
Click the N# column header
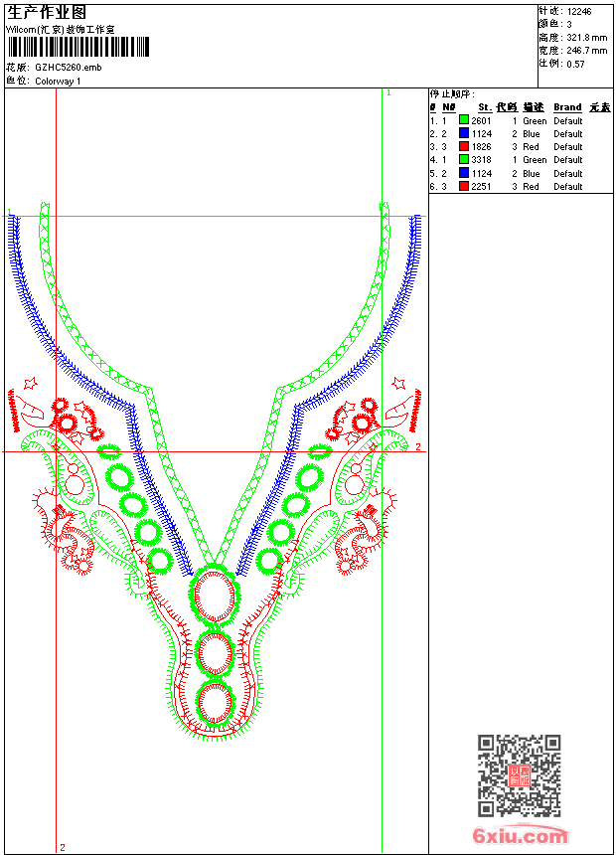pyautogui.click(x=449, y=107)
